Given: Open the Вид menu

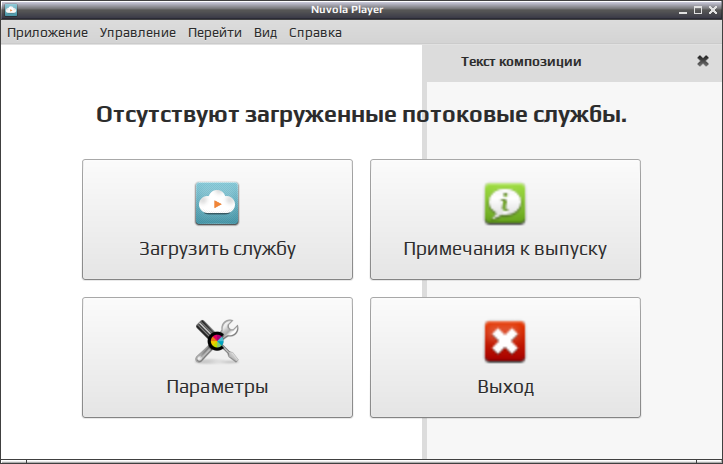Looking at the screenshot, I should point(266,33).
